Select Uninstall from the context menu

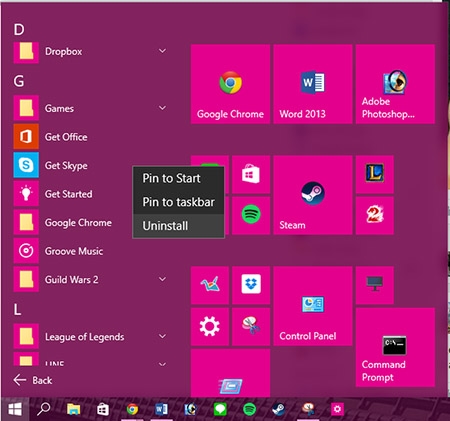coord(178,226)
